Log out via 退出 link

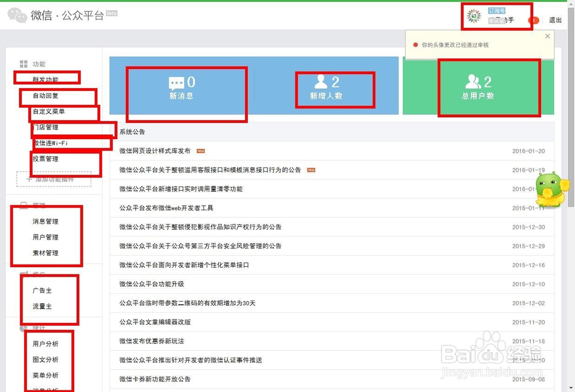(x=555, y=20)
